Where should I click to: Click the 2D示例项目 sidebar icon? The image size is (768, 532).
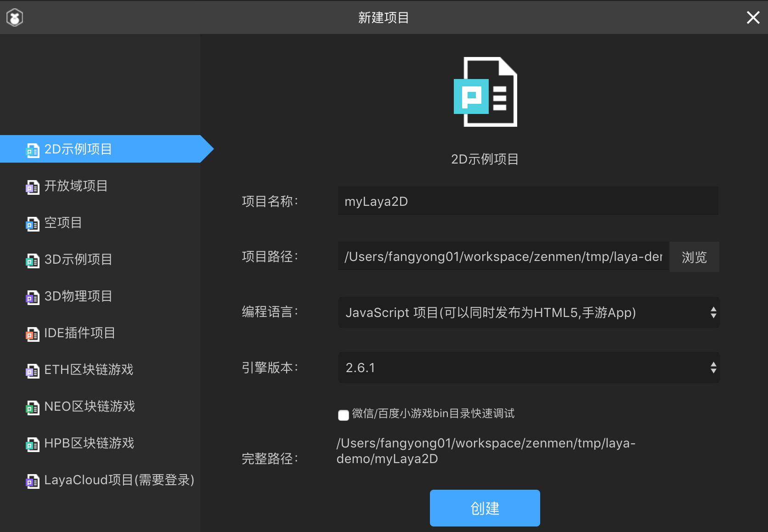pyautogui.click(x=33, y=150)
